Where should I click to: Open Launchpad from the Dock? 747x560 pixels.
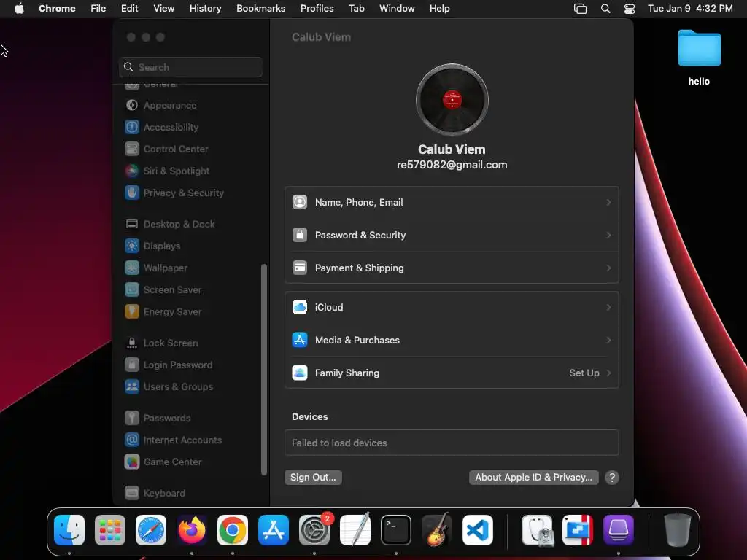(110, 530)
